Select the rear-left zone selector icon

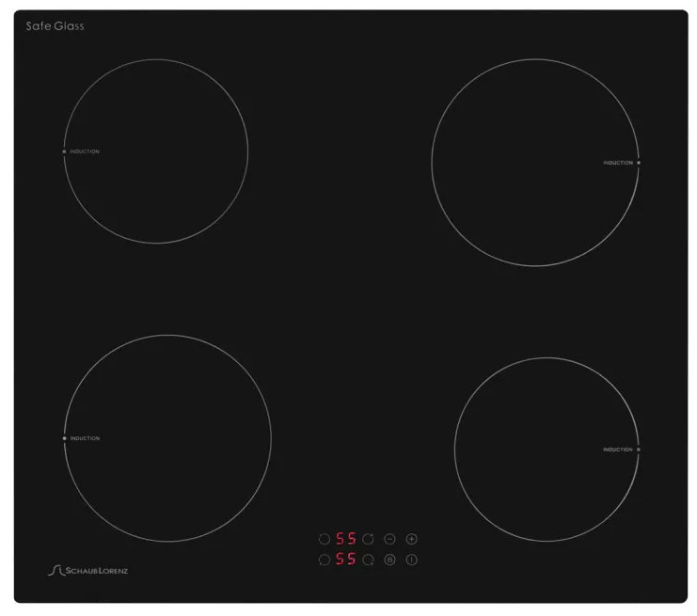(325, 539)
